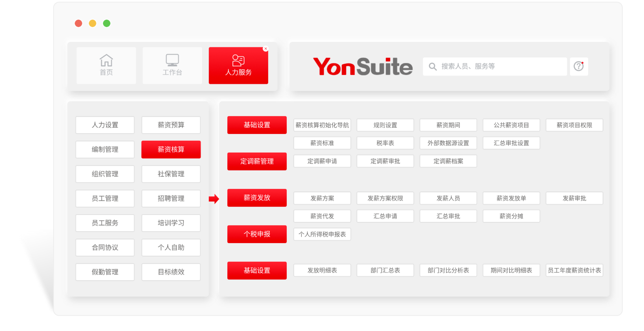Image resolution: width=644 pixels, height=331 pixels.
Task: Select 假勤管理 from left panel
Action: [x=105, y=272]
